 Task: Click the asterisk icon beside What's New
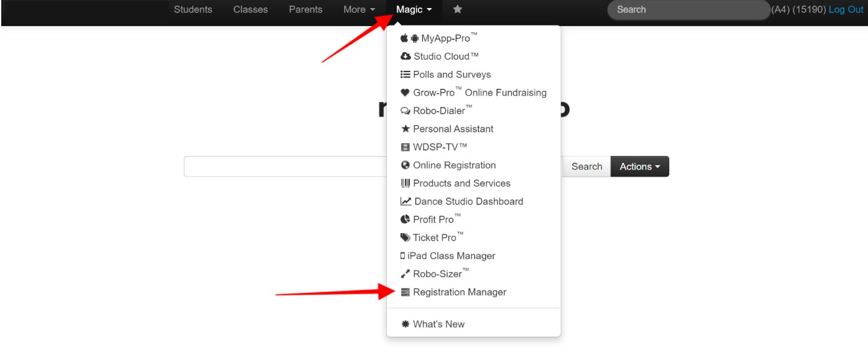[405, 324]
